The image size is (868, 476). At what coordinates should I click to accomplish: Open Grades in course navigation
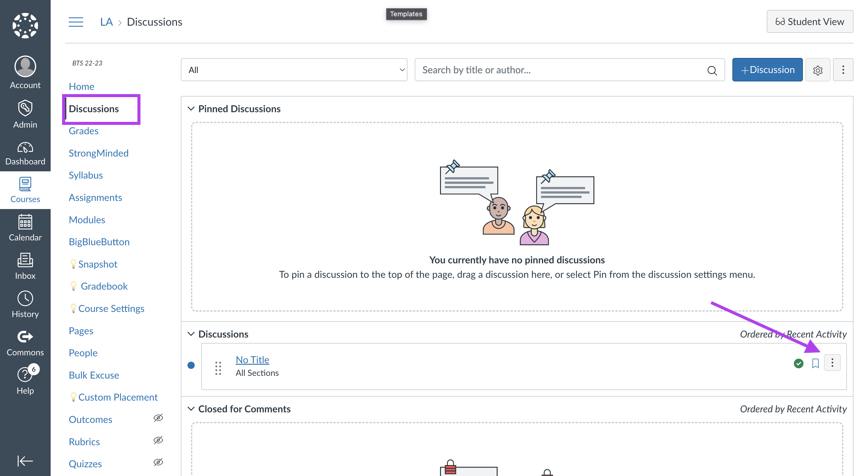coord(83,131)
